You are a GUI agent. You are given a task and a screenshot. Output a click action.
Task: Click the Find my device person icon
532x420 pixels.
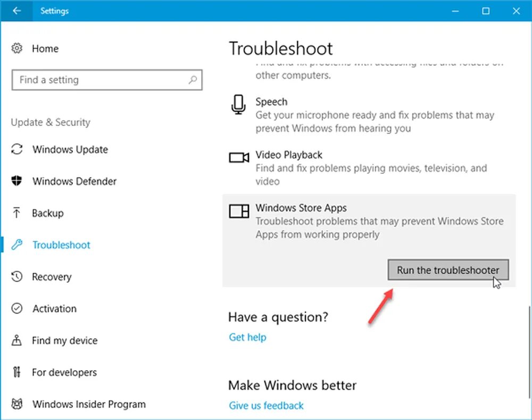pyautogui.click(x=16, y=340)
